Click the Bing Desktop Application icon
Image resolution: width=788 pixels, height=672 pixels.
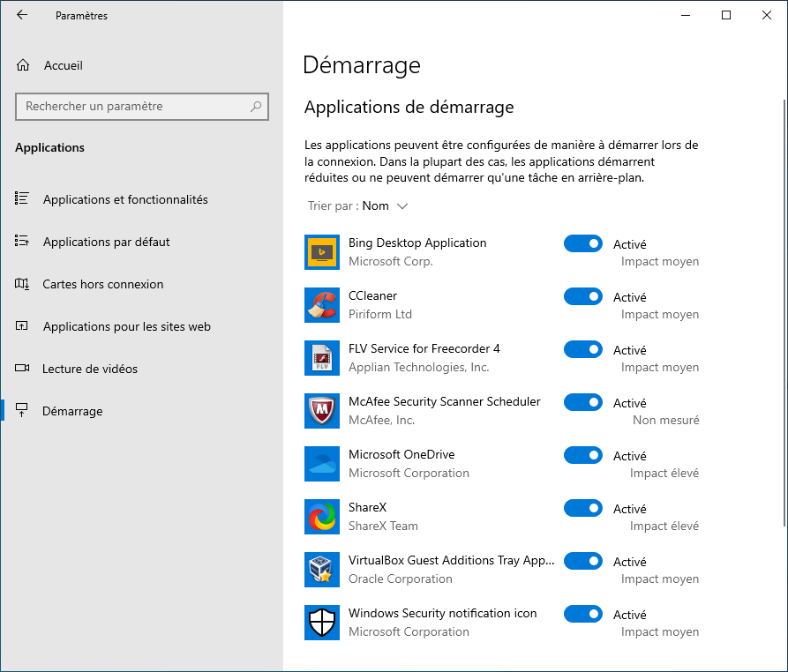point(321,252)
